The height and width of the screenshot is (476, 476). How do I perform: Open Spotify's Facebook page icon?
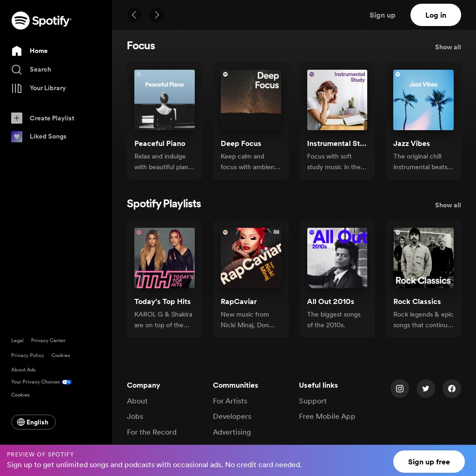pyautogui.click(x=452, y=388)
